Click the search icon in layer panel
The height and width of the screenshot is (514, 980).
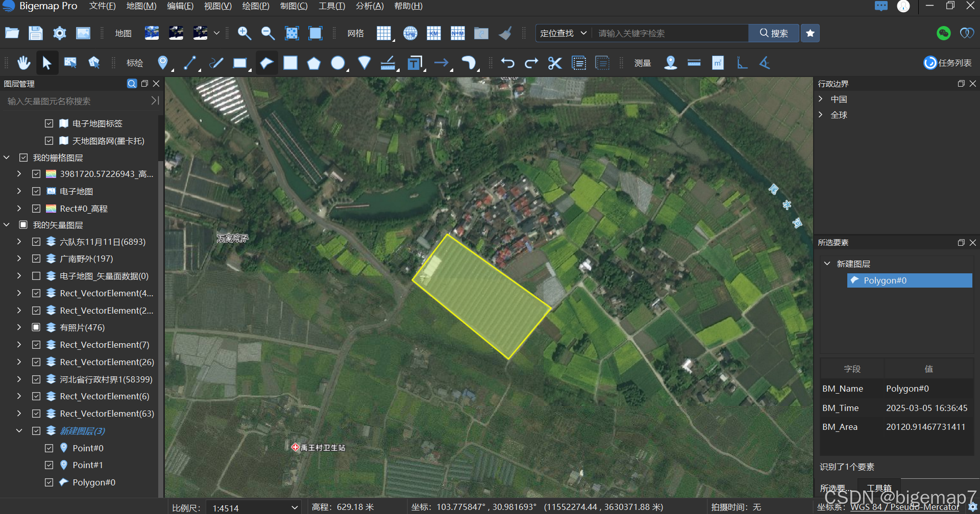pos(132,84)
